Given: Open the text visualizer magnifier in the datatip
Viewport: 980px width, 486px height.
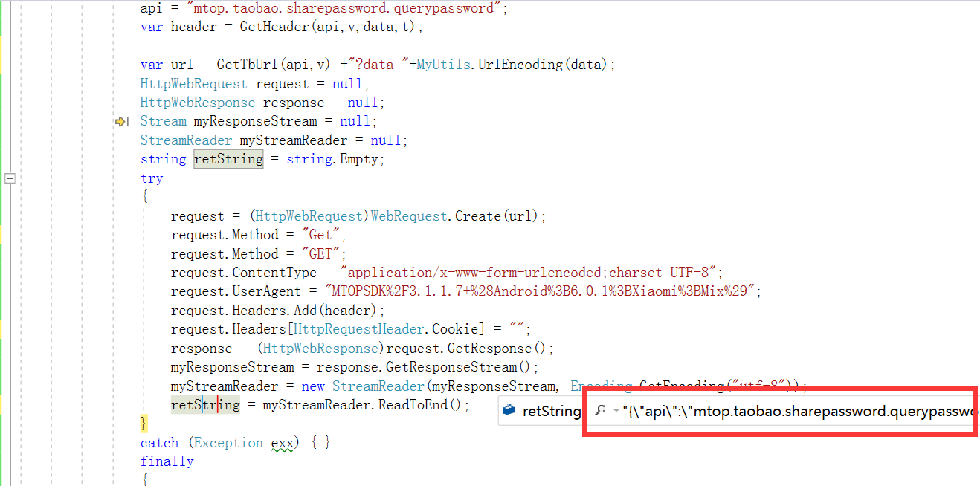Looking at the screenshot, I should tap(602, 410).
